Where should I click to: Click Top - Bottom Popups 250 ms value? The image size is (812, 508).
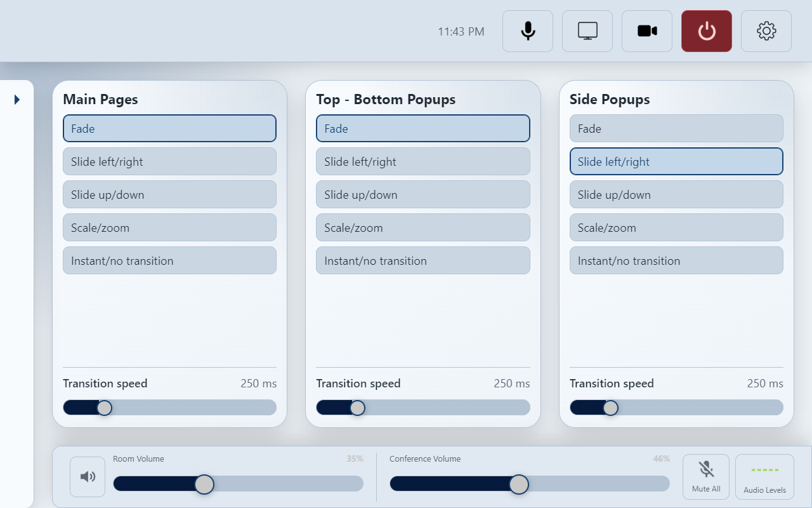click(x=512, y=384)
